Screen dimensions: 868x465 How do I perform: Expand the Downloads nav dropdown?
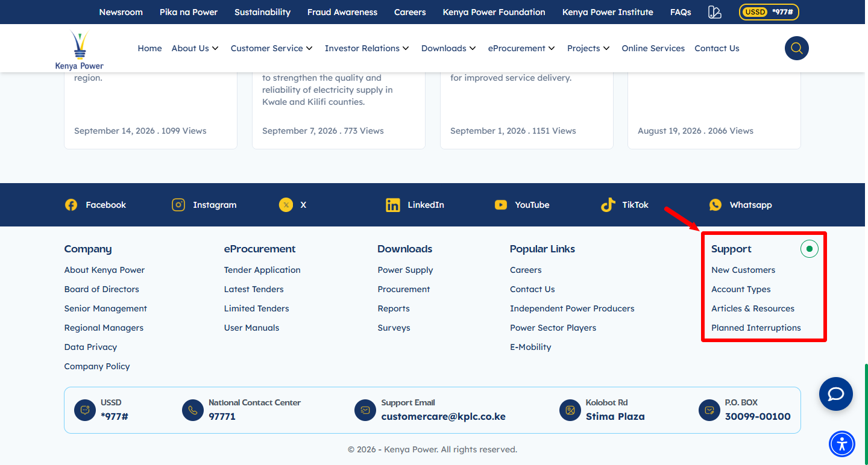click(448, 48)
